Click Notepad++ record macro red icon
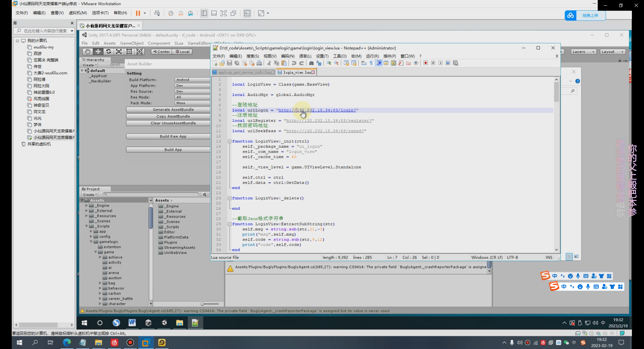Screen dimensions: 644x349 426,63
